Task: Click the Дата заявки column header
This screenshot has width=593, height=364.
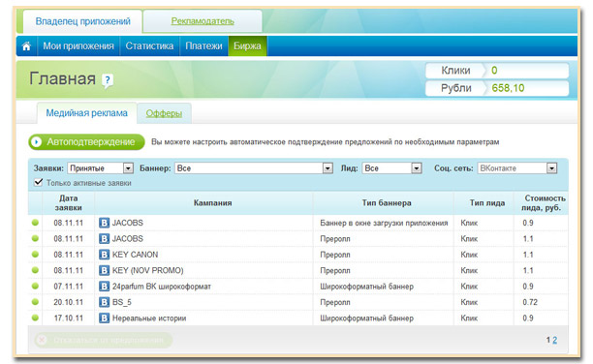Action: point(69,203)
